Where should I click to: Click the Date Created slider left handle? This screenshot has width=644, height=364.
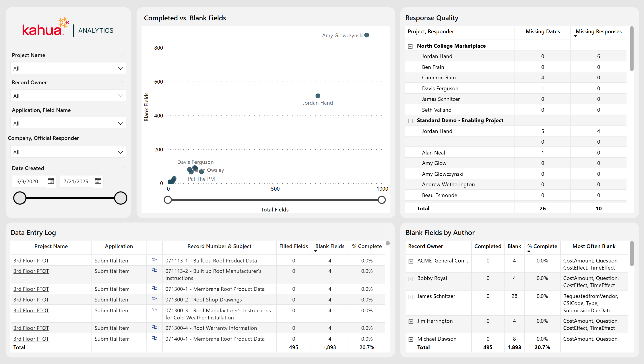tap(20, 198)
